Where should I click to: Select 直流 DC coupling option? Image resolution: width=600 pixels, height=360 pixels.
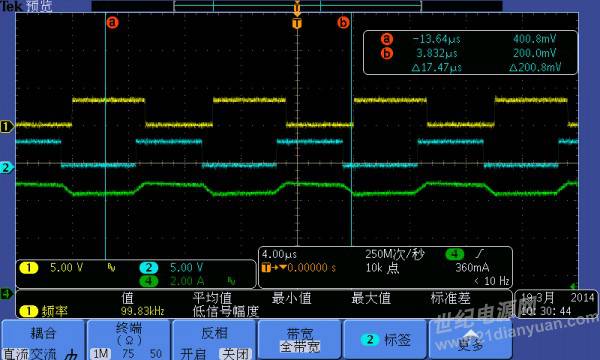point(16,354)
